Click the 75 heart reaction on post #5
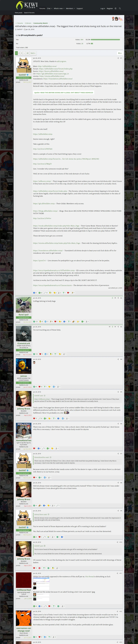 tap(35, 418)
